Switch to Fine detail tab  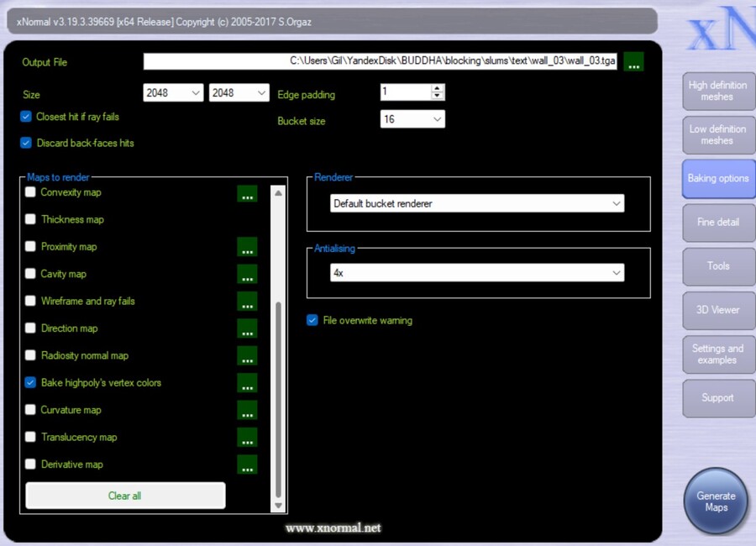pos(718,223)
